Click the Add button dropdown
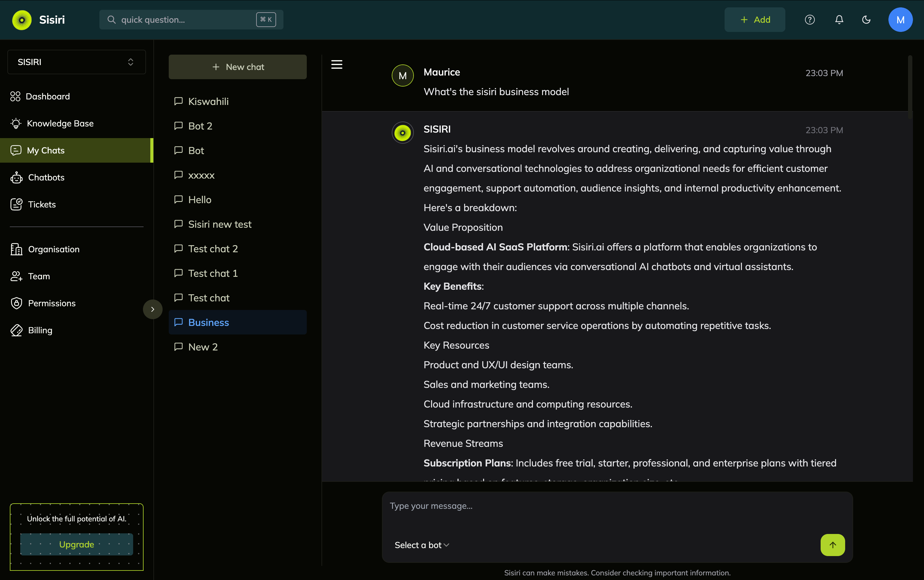924x580 pixels. click(755, 20)
